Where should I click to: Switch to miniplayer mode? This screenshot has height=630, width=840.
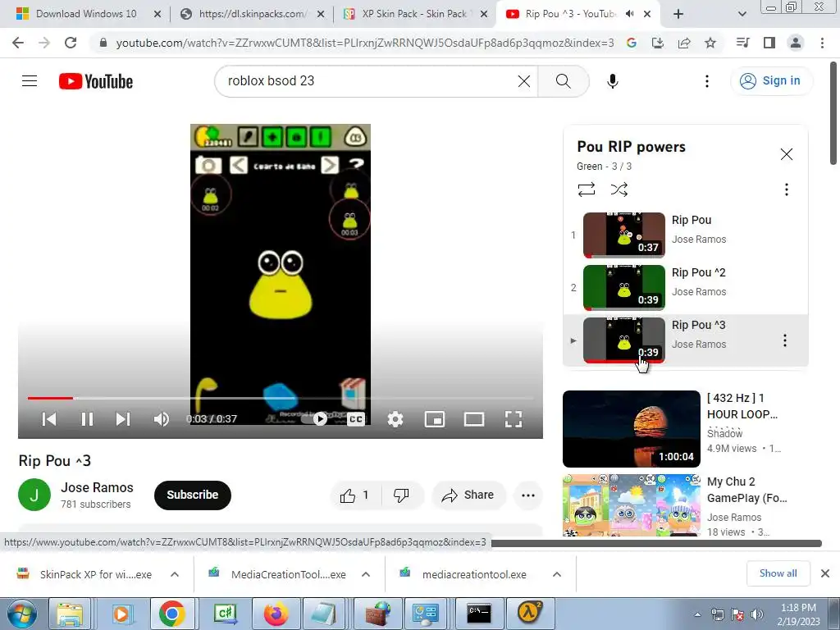click(x=435, y=419)
